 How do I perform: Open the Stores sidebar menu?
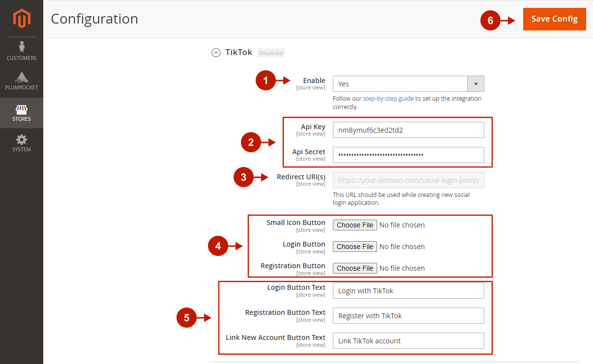tap(22, 113)
